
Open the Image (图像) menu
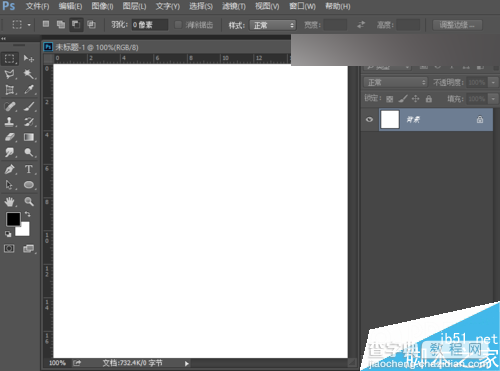[x=102, y=6]
